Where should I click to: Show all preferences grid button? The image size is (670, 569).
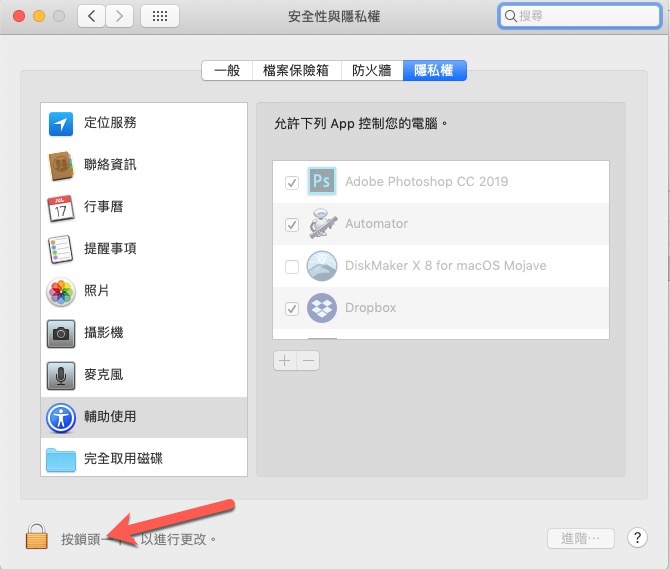click(x=160, y=16)
